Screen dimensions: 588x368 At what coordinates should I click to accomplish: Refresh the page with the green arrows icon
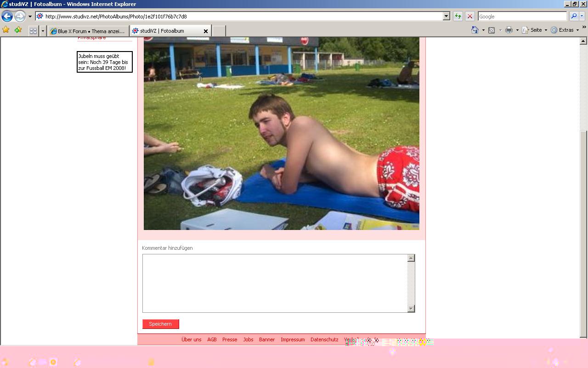click(458, 17)
